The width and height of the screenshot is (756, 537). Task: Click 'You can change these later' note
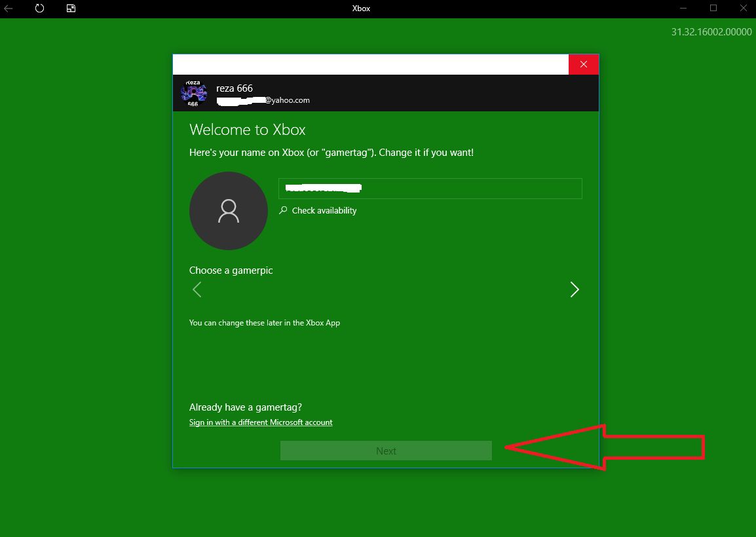point(265,323)
